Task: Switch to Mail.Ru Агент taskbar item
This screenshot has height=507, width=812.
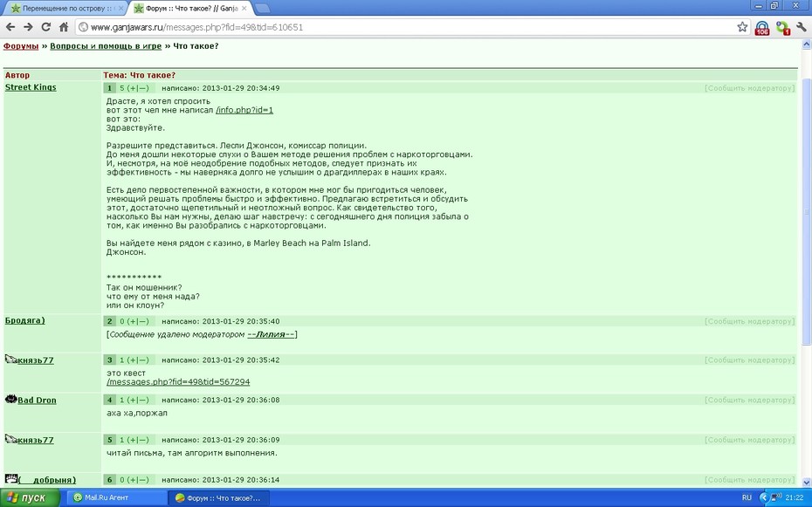Action: tap(116, 497)
